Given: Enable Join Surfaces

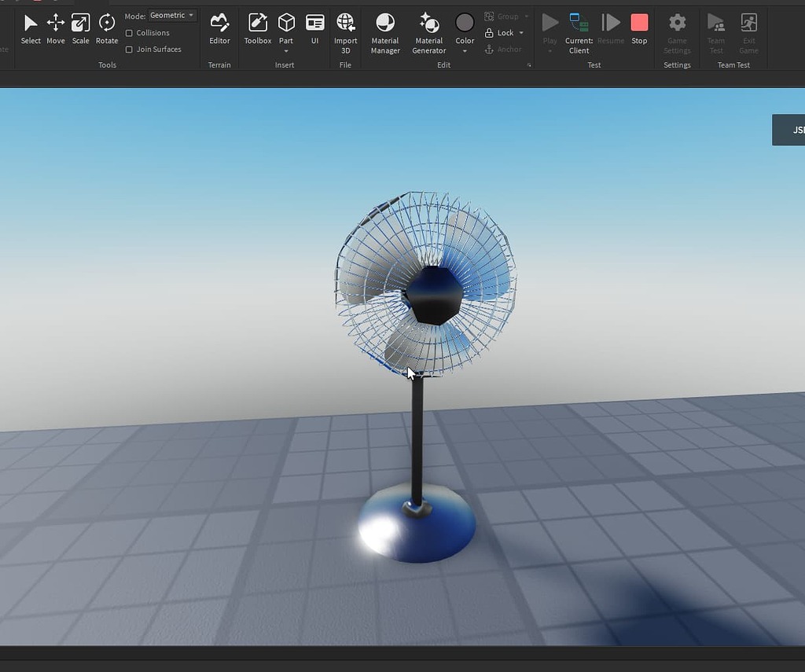Looking at the screenshot, I should [129, 49].
